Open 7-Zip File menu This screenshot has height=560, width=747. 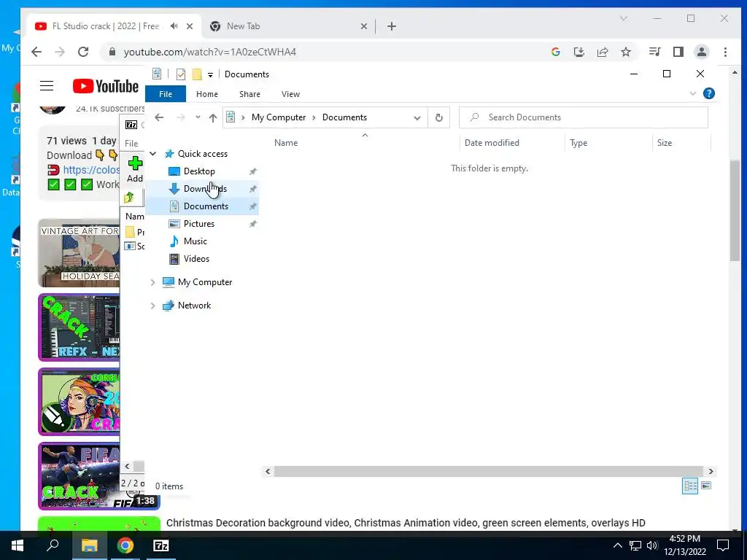[x=131, y=144]
